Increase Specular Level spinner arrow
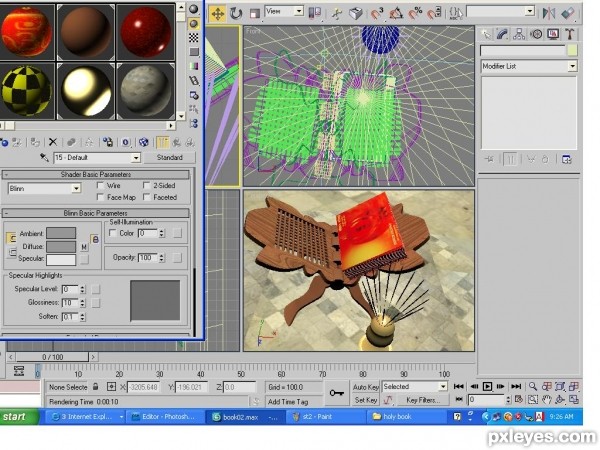Viewport: 600px width, 450px height. click(82, 287)
